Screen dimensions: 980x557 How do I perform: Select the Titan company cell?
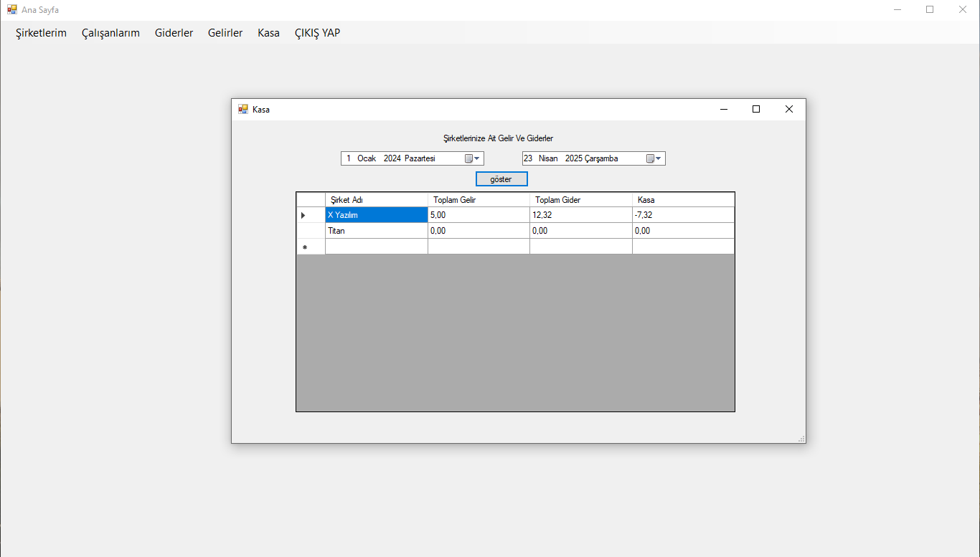click(x=376, y=231)
